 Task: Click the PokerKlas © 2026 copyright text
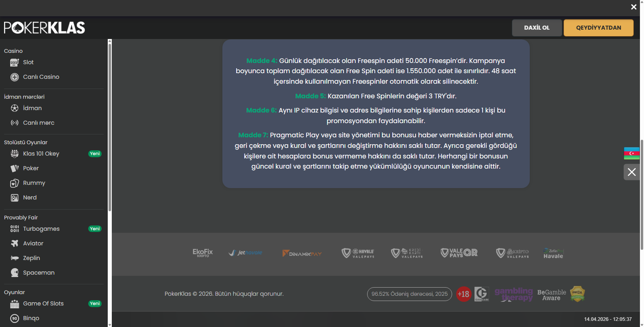coord(224,294)
